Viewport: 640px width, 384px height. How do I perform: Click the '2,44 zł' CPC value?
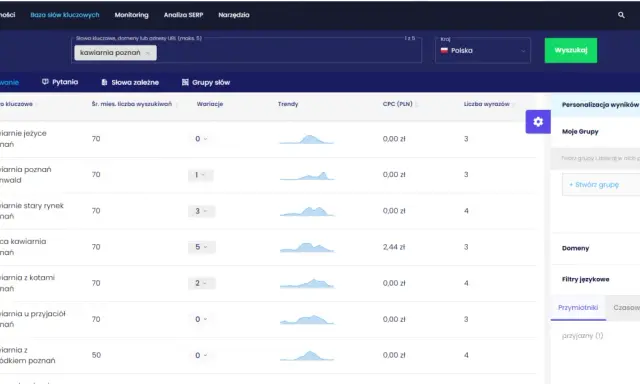tap(394, 247)
